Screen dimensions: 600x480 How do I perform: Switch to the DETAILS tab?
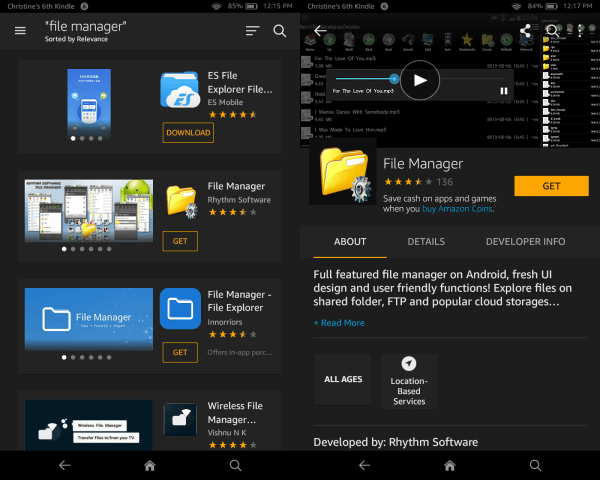point(426,242)
